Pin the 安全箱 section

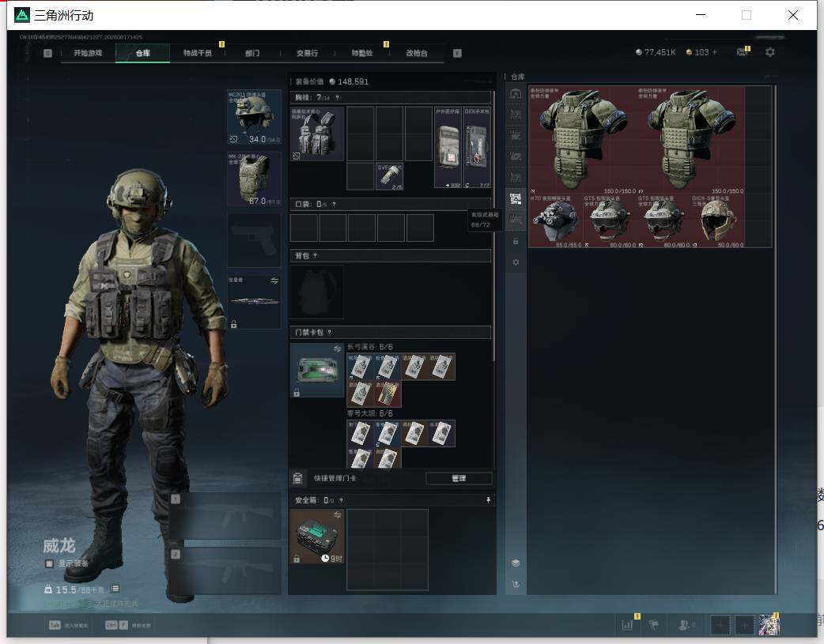(488, 500)
